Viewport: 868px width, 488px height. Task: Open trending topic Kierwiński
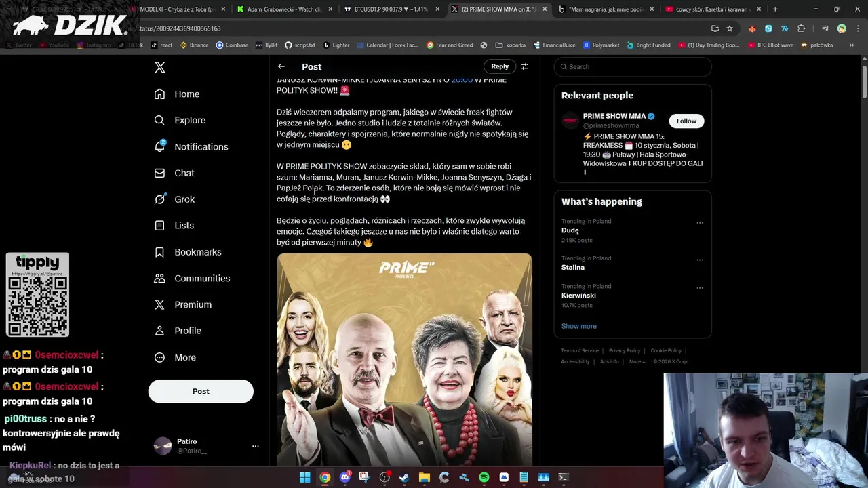click(x=578, y=296)
